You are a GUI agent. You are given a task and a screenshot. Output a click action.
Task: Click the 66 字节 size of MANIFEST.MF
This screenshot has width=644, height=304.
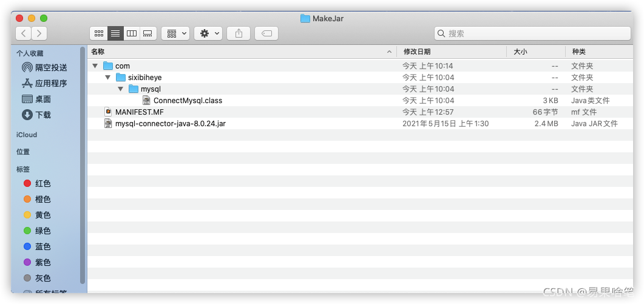(546, 112)
